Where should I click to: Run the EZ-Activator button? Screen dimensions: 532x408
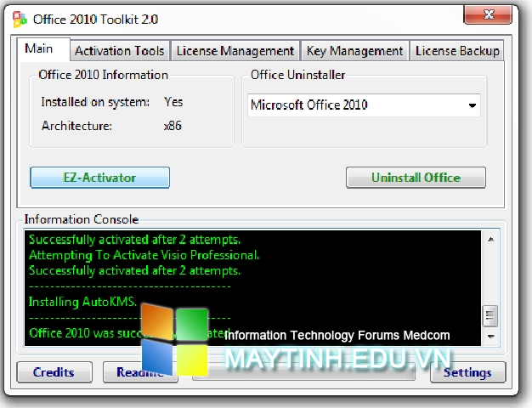[99, 178]
